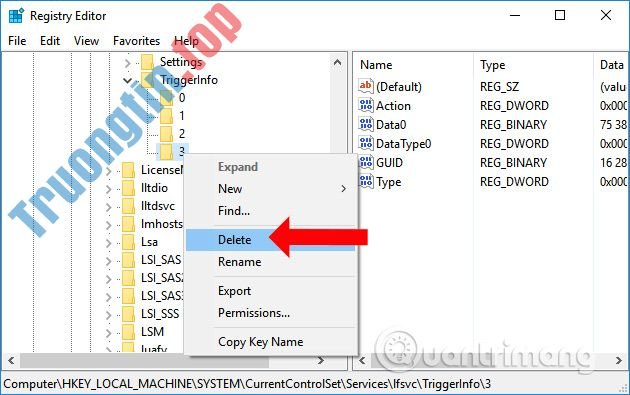Image resolution: width=630 pixels, height=395 pixels.
Task: Select the Data0 value name
Action: pyautogui.click(x=391, y=125)
